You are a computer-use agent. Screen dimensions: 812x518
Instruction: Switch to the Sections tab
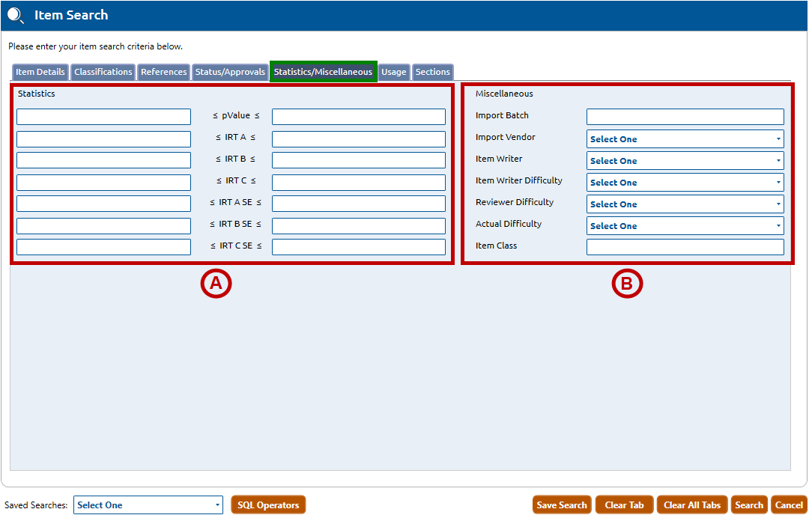coord(433,73)
